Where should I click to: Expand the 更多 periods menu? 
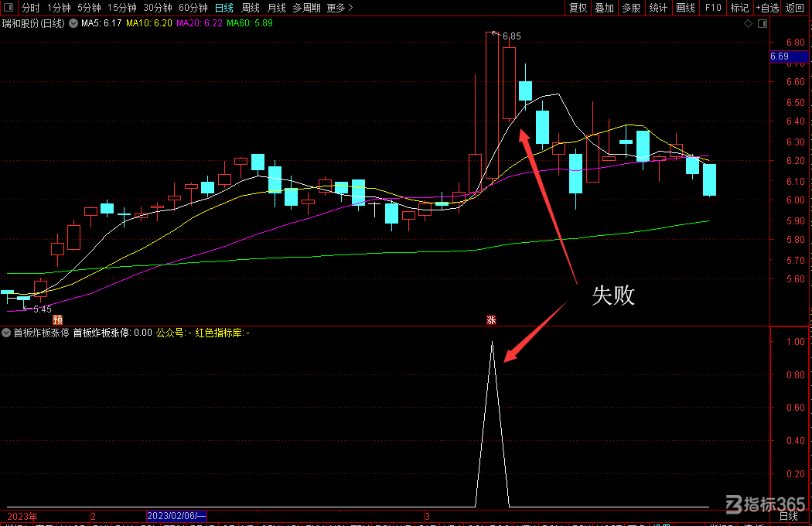[x=339, y=8]
